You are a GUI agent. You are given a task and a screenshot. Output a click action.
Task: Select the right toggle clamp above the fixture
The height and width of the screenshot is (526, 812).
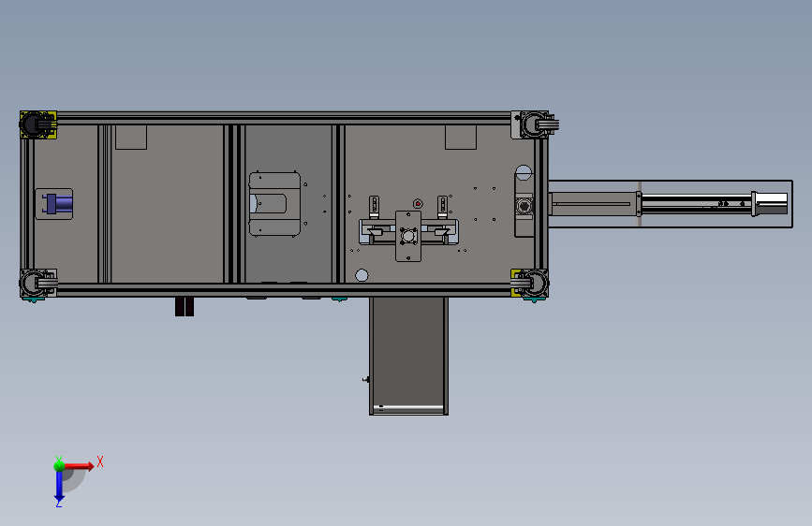point(442,207)
